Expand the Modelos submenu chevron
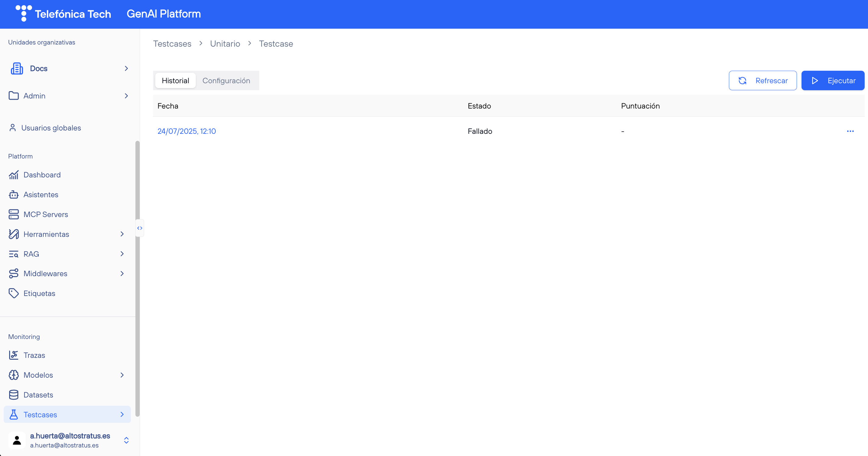Screen dimensions: 868x456 122,375
